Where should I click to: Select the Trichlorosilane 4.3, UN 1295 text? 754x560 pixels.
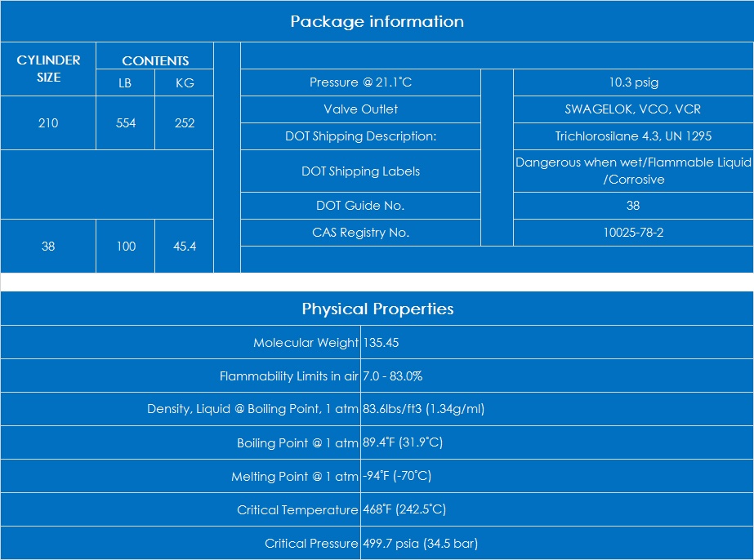click(632, 136)
